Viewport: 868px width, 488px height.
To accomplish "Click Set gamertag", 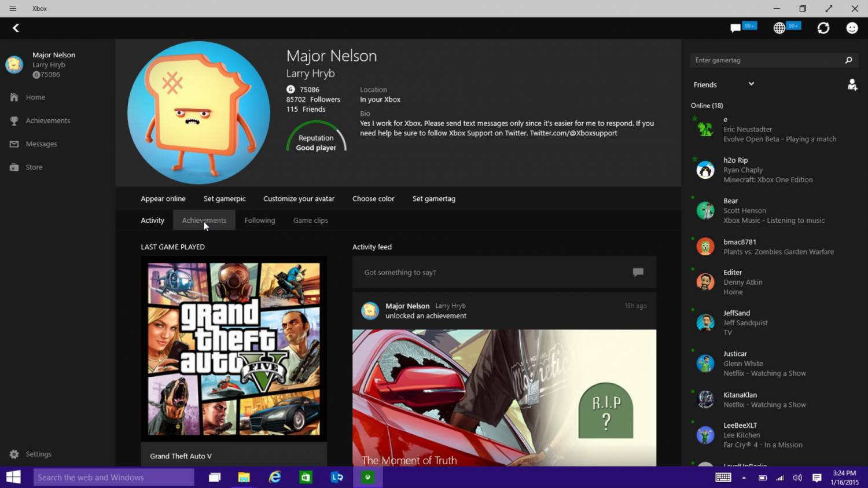I will tap(433, 199).
